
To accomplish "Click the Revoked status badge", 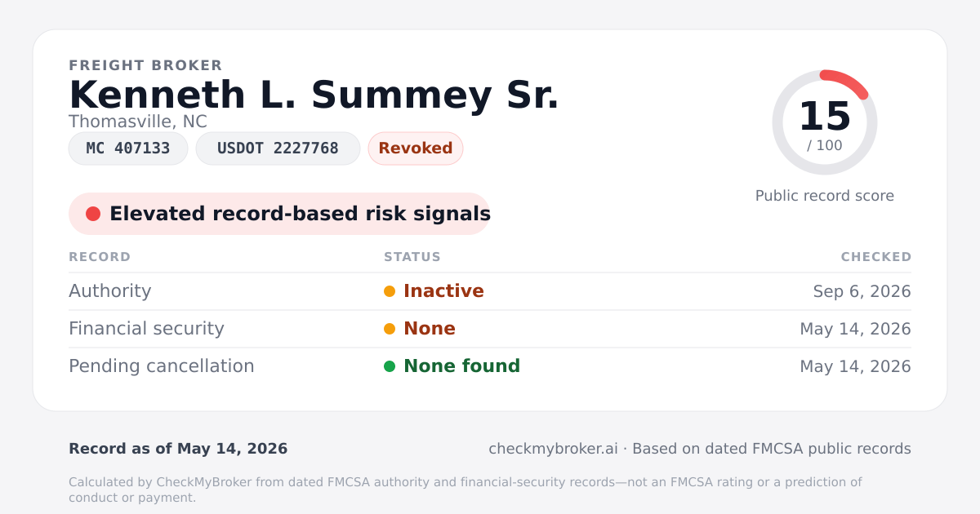I will pyautogui.click(x=416, y=148).
